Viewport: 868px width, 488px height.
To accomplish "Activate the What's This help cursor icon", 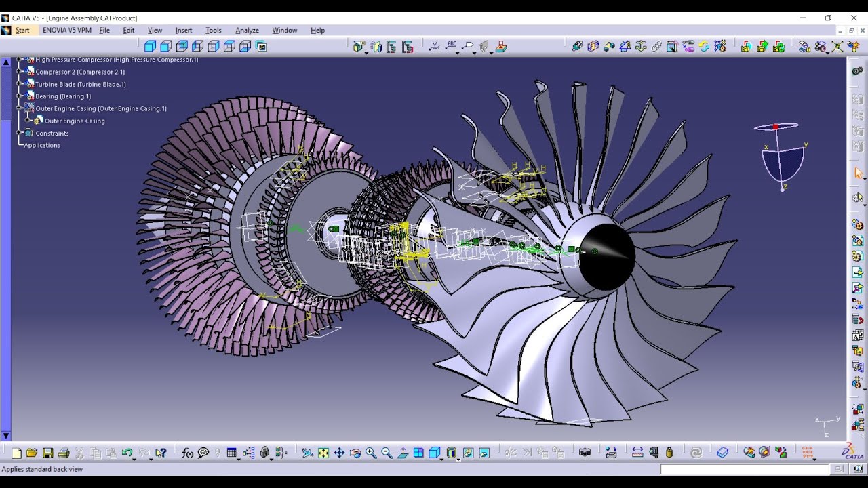I will 161,453.
